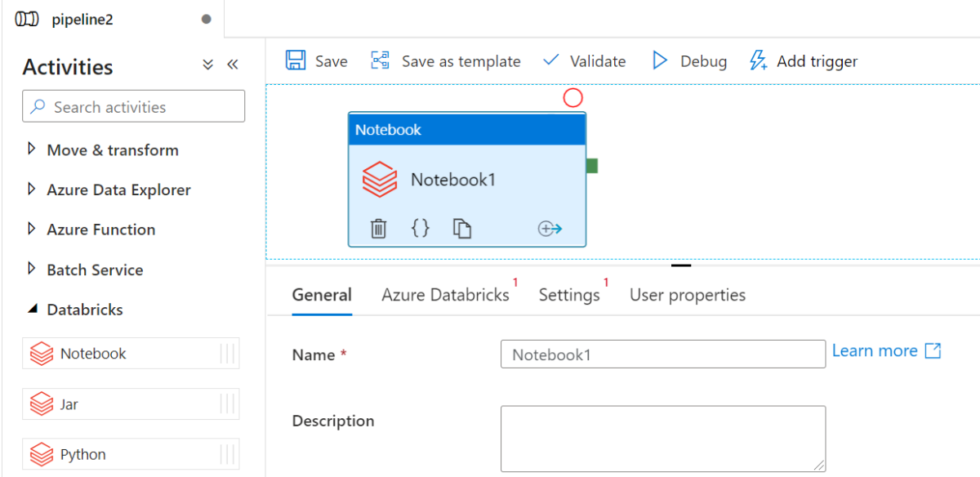Click the Name input field
This screenshot has height=477, width=980.
point(662,354)
